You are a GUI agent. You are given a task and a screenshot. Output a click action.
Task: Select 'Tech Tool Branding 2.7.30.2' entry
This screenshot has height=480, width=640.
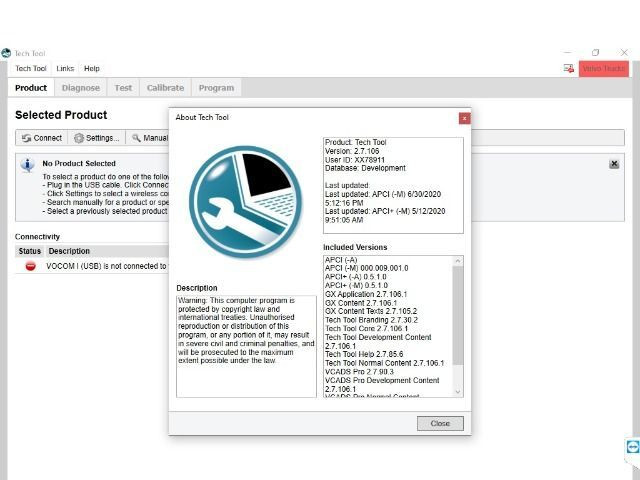point(371,320)
